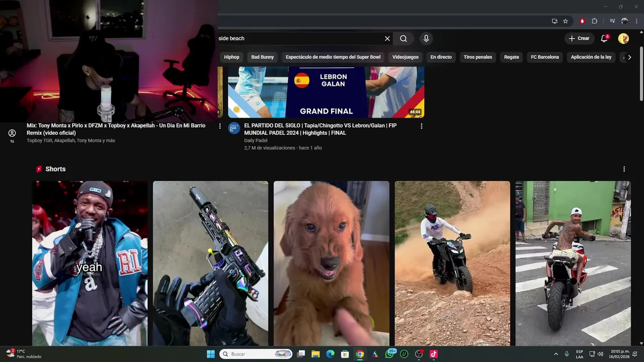This screenshot has height=362, width=644.
Task: Click the YouTube page vertical scrollbar
Action: pos(641,74)
